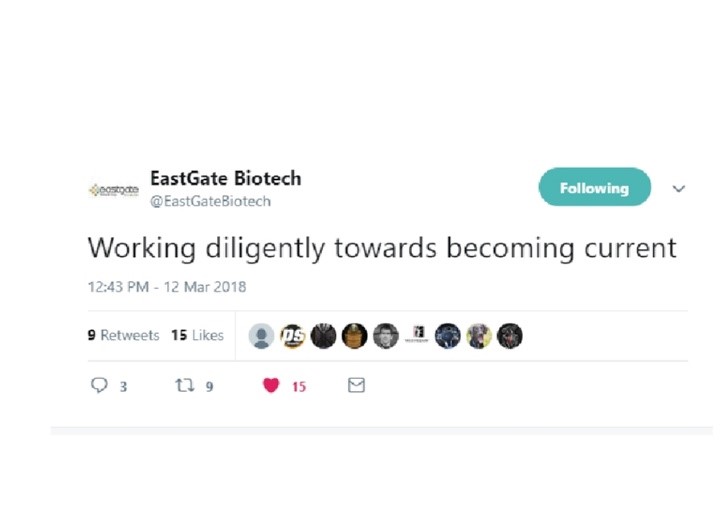This screenshot has height=522, width=723.
Task: Click the @EastGateBiotech handle
Action: [x=210, y=201]
